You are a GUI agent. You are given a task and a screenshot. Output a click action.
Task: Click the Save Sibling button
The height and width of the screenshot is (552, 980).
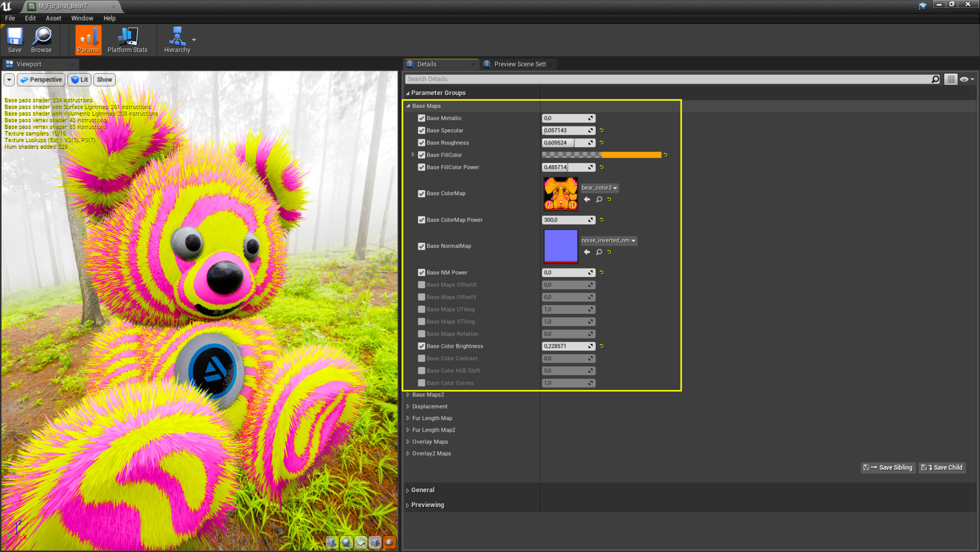click(888, 468)
